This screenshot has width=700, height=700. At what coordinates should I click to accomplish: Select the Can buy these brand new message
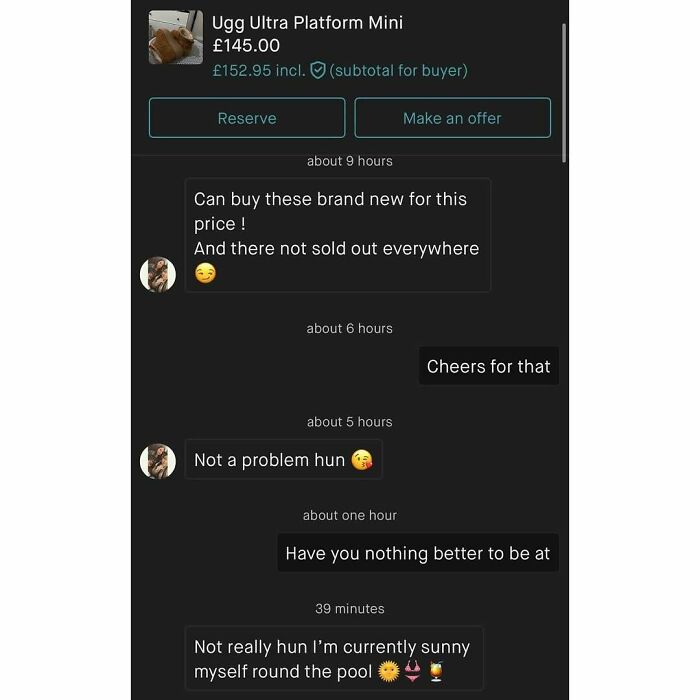point(338,235)
